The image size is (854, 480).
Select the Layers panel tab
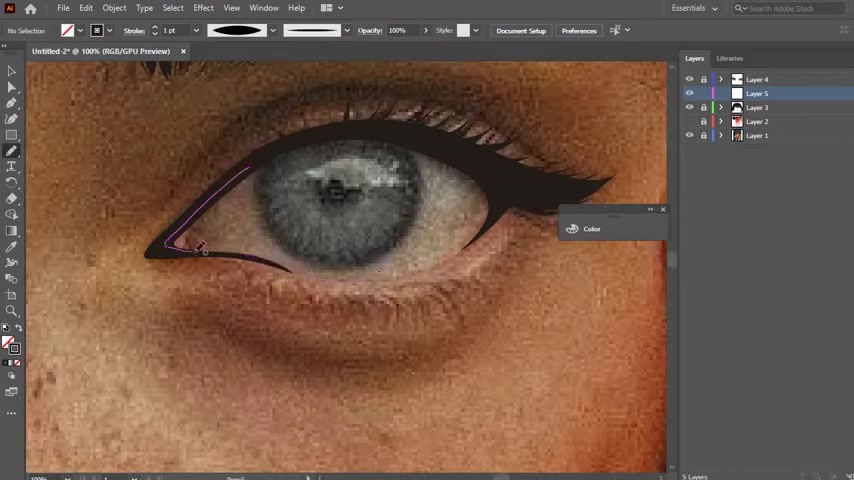point(694,58)
